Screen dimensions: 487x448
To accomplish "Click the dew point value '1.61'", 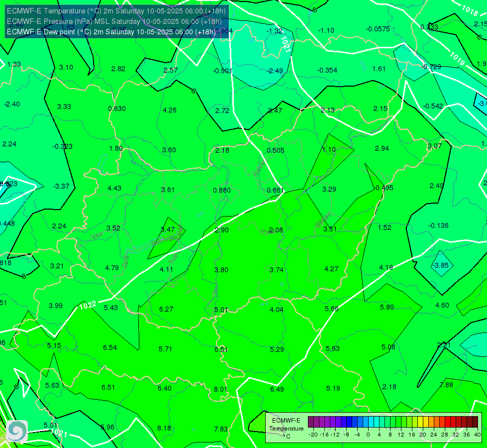I will coord(379,69).
